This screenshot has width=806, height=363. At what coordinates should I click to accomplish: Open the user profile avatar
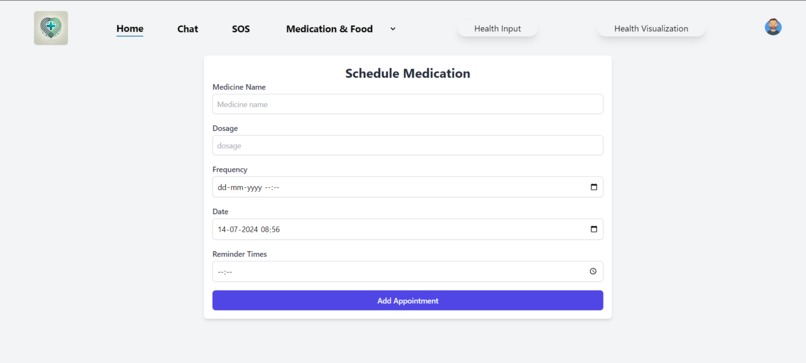click(773, 27)
